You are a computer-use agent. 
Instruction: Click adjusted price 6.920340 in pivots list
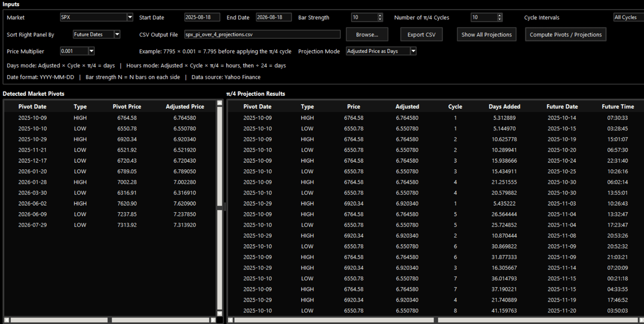pos(185,139)
